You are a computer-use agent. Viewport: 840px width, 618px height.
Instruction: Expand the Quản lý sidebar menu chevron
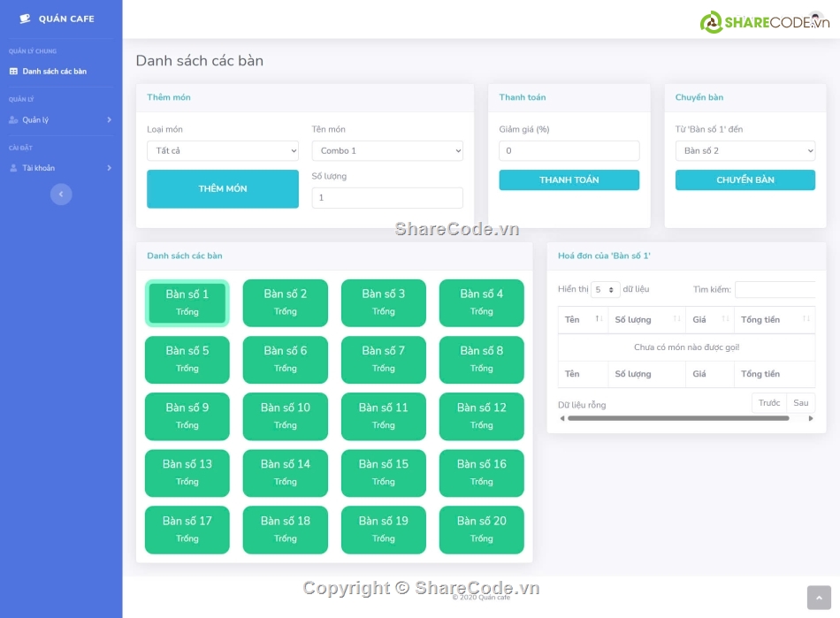click(110, 120)
